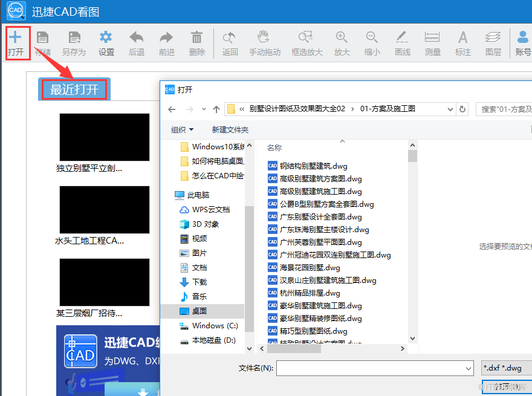This screenshot has width=532, height=396.
Task: Click the 放大 zoom in magnifier
Action: (x=342, y=37)
